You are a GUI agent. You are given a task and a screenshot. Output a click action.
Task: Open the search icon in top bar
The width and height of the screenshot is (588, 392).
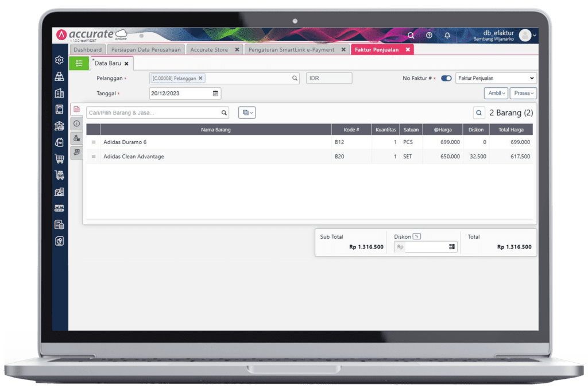click(411, 35)
